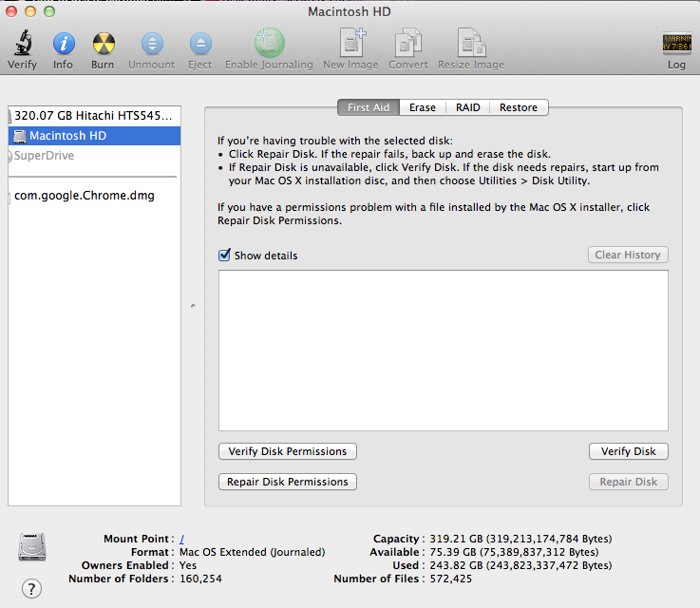Open the help question mark button
700x608 pixels.
tap(31, 589)
